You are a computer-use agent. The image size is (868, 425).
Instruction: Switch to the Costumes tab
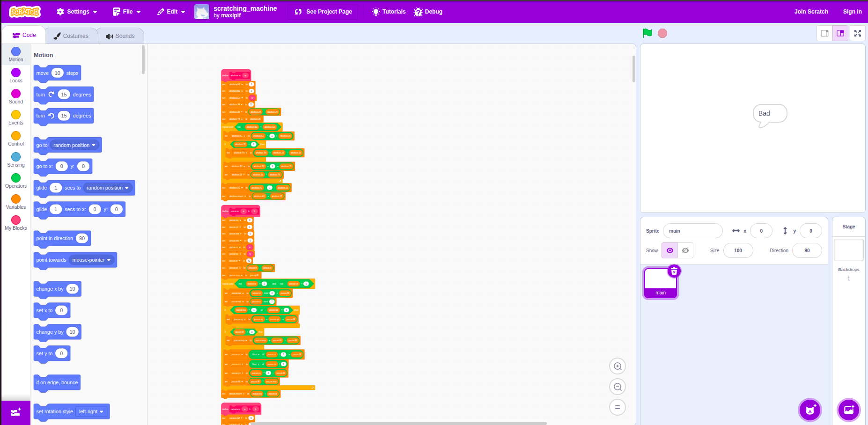point(71,36)
